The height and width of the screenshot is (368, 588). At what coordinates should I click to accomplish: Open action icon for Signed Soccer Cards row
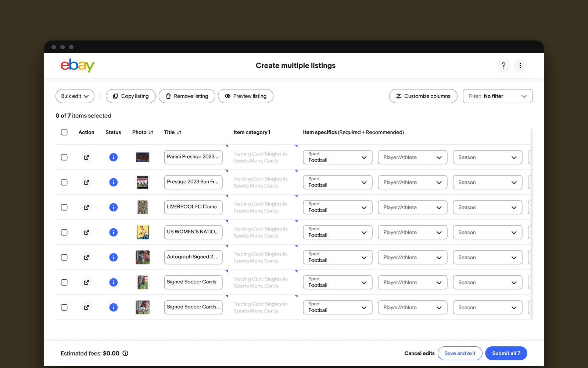86,282
